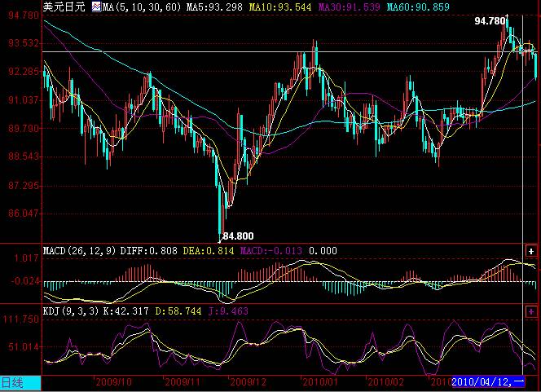Click the 2009/10 date axis label
Screen dimensions: 541x392
pos(113,382)
